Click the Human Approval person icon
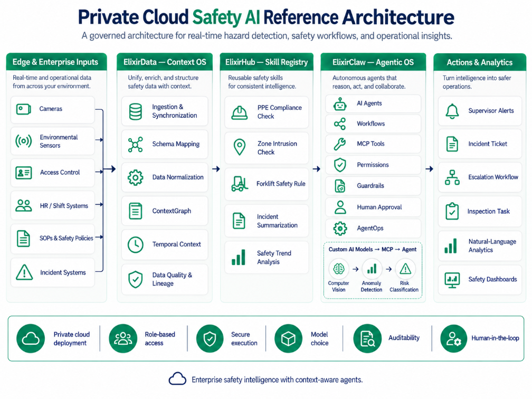The width and height of the screenshot is (532, 399). (x=340, y=207)
